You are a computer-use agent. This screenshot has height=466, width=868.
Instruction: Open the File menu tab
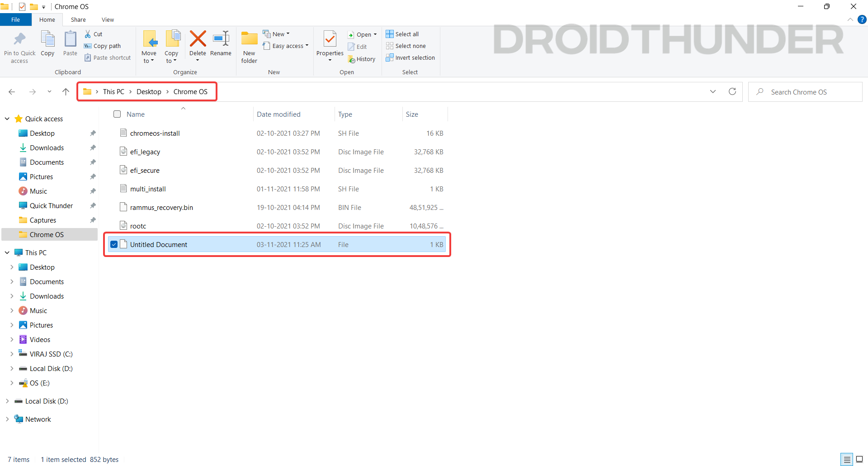click(x=16, y=19)
